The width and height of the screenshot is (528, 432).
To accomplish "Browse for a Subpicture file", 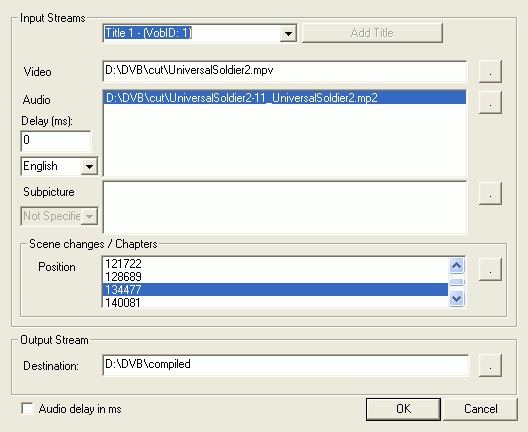I will point(490,193).
